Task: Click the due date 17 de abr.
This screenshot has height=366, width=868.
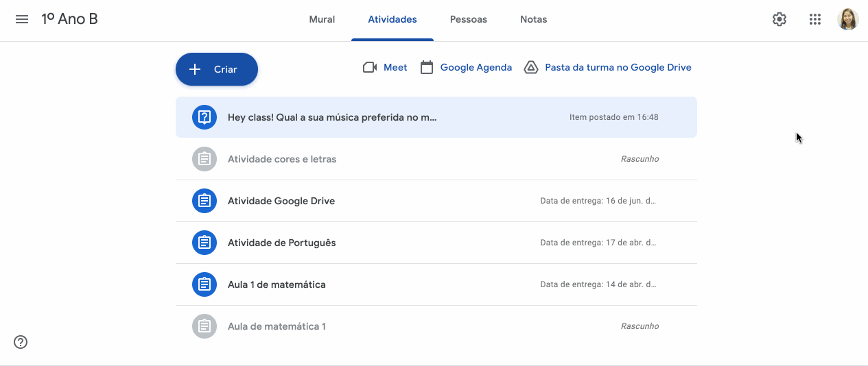Action: (598, 243)
